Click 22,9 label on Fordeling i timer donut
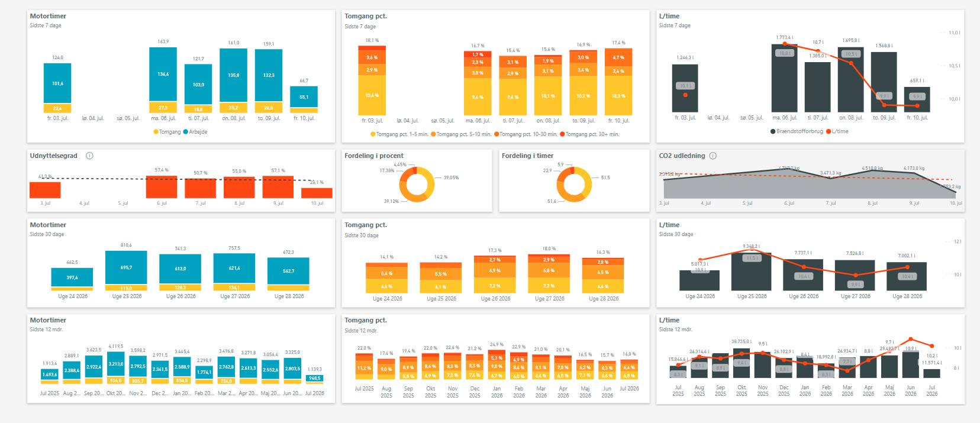 (547, 170)
